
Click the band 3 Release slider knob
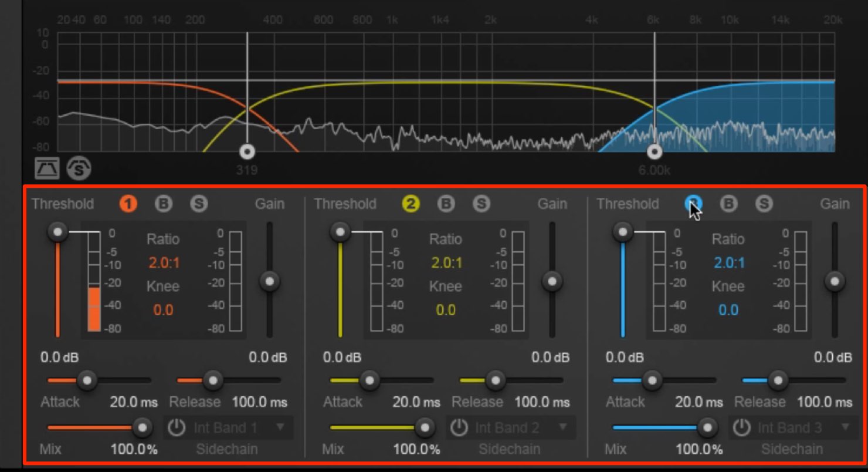point(778,380)
